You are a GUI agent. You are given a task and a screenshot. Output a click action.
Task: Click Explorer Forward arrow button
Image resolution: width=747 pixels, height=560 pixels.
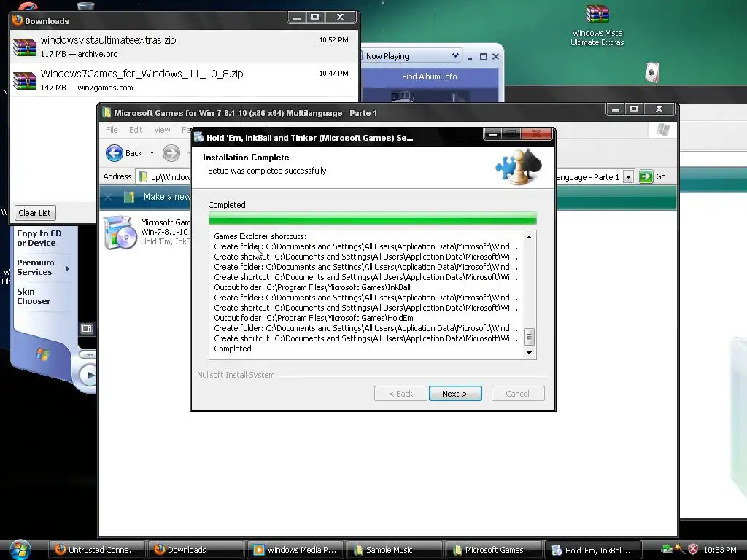point(171,153)
